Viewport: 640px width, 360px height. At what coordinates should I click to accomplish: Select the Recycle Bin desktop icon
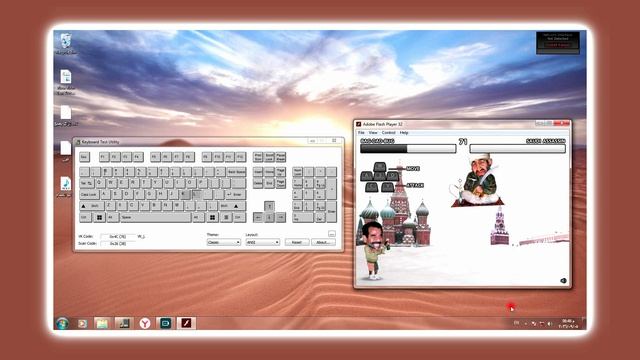tap(66, 44)
